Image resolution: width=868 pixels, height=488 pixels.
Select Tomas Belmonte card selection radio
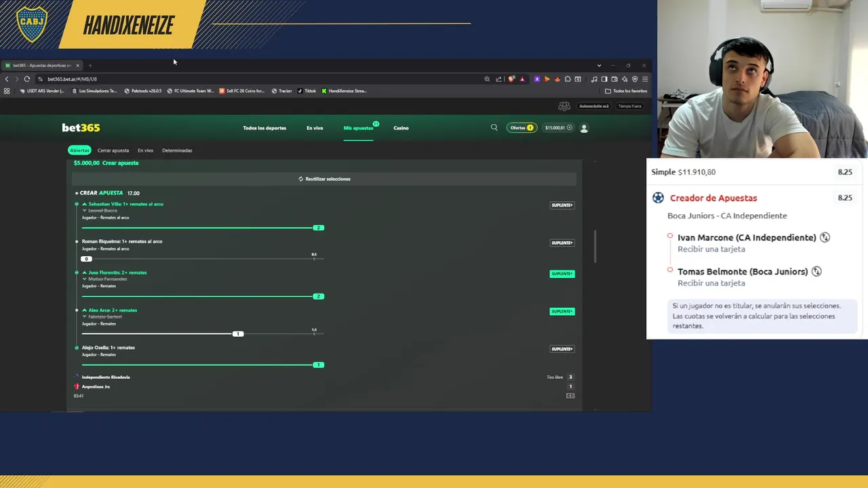click(x=670, y=270)
